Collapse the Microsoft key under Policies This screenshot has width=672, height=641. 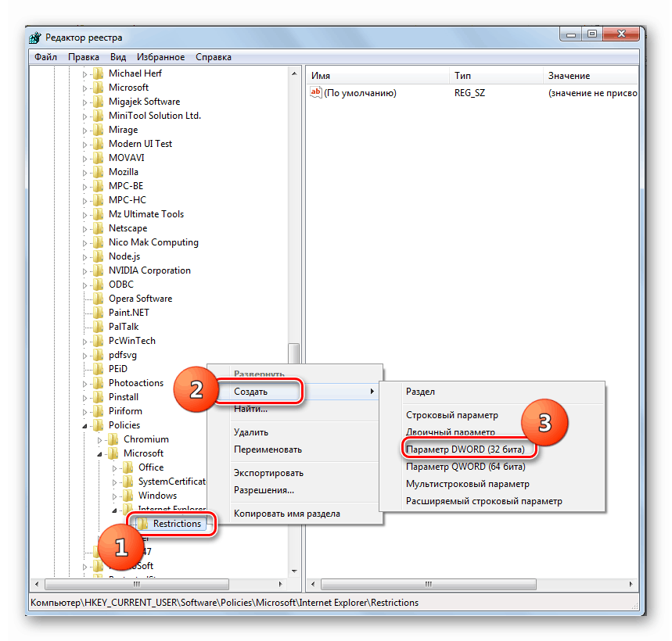(99, 454)
